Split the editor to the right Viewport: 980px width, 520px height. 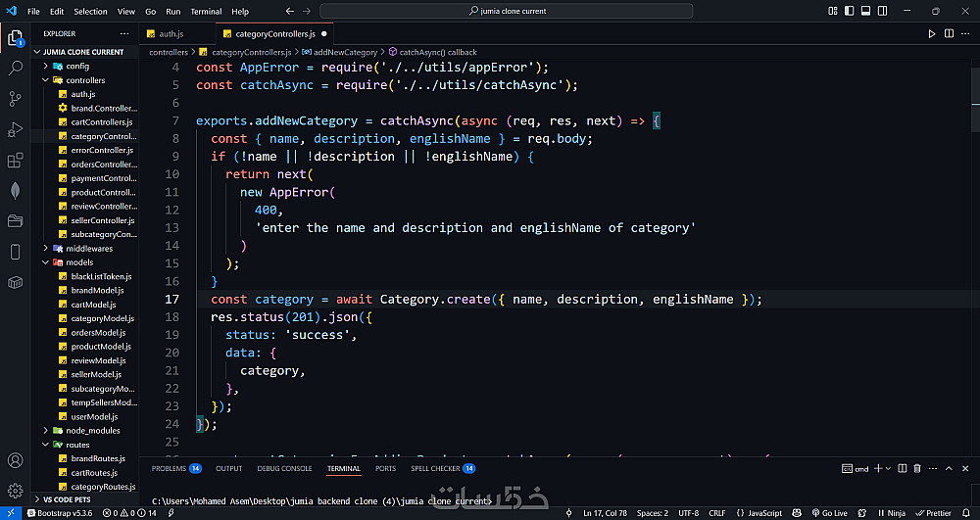(948, 33)
